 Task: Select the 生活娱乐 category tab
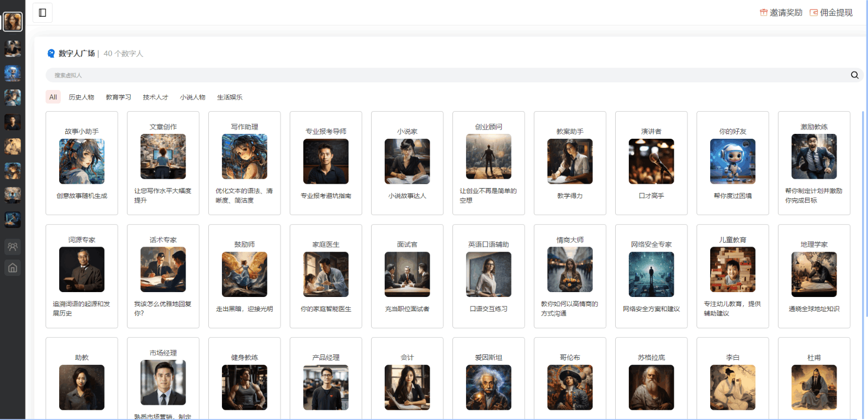229,97
